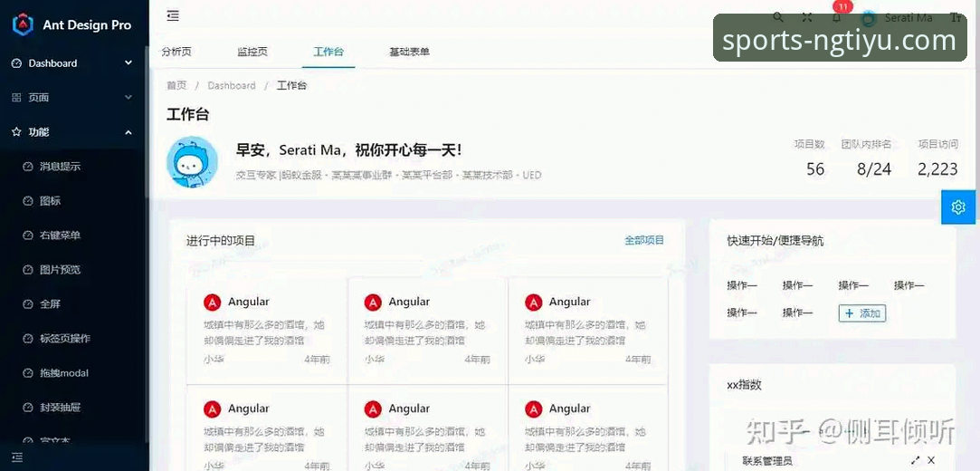Viewport: 980px width, 471px height.
Task: Click the 全部项目 link
Action: click(x=644, y=240)
